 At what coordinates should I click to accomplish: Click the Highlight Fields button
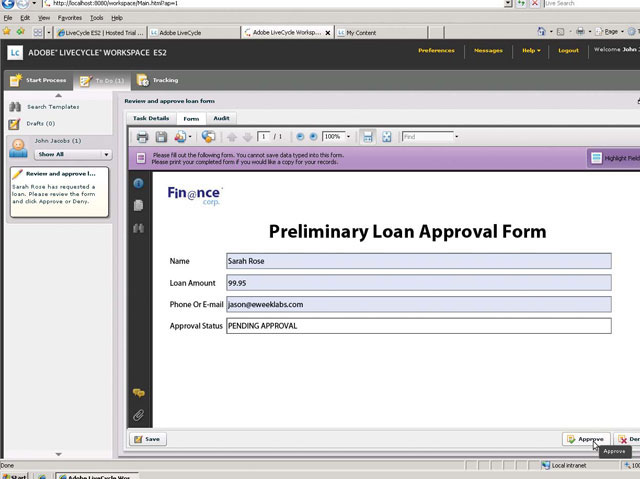coord(614,158)
